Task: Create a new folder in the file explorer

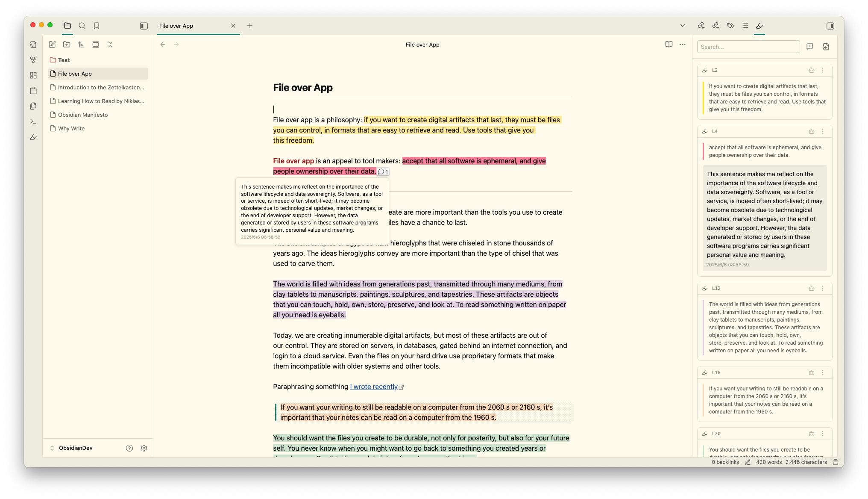Action: point(67,44)
